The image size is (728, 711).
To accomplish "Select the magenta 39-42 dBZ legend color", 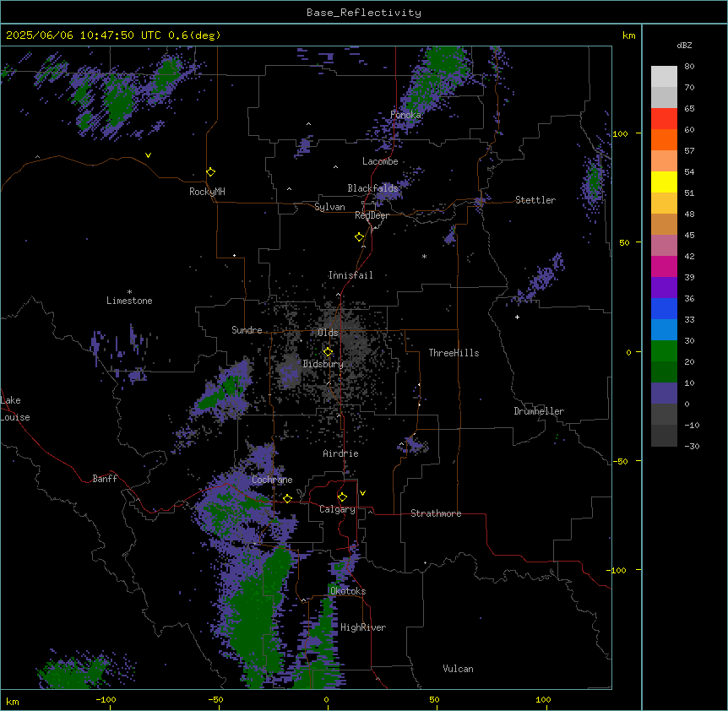I will coord(664,266).
